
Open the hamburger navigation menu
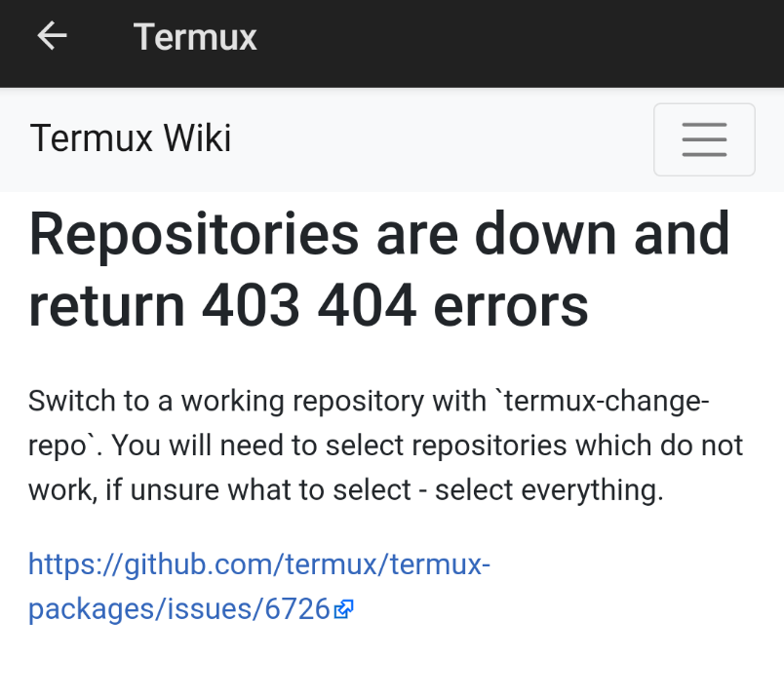[x=704, y=139]
